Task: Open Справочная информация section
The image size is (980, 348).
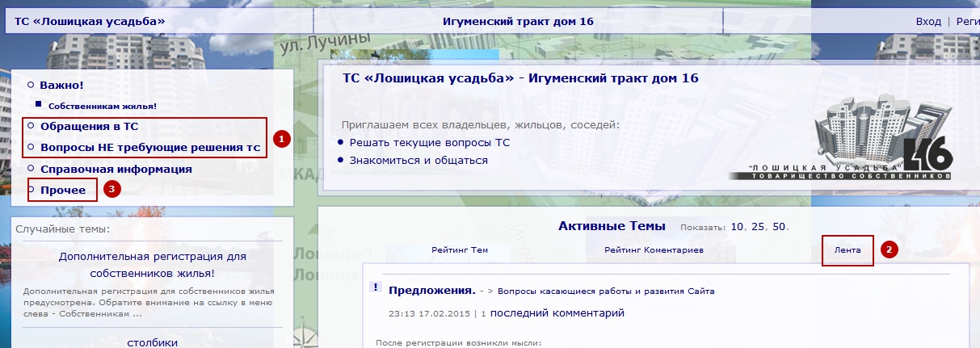Action: pos(116,170)
